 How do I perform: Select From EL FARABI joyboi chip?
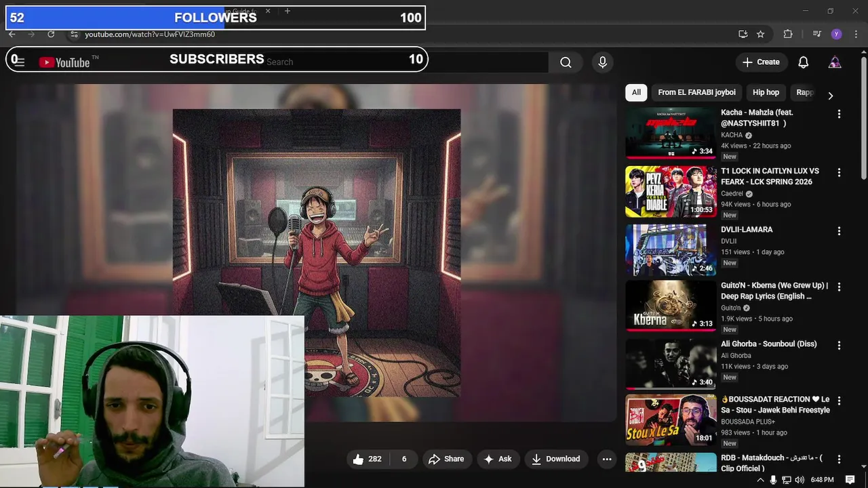[x=696, y=92]
